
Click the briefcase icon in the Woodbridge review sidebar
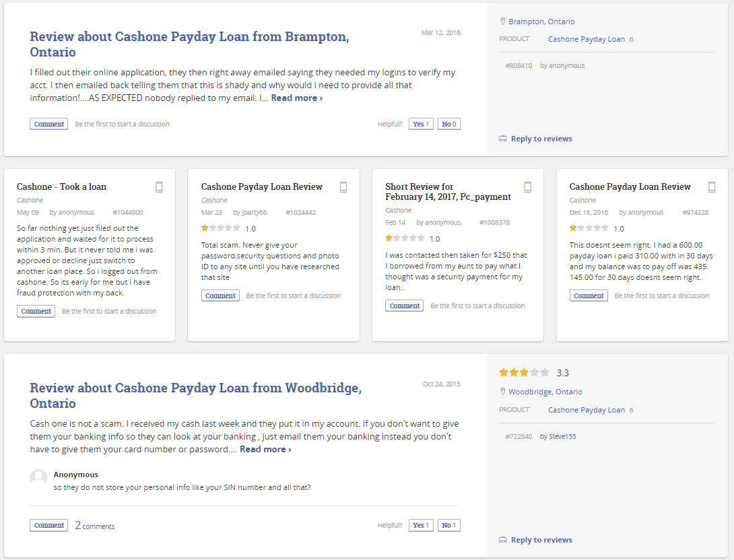click(503, 539)
